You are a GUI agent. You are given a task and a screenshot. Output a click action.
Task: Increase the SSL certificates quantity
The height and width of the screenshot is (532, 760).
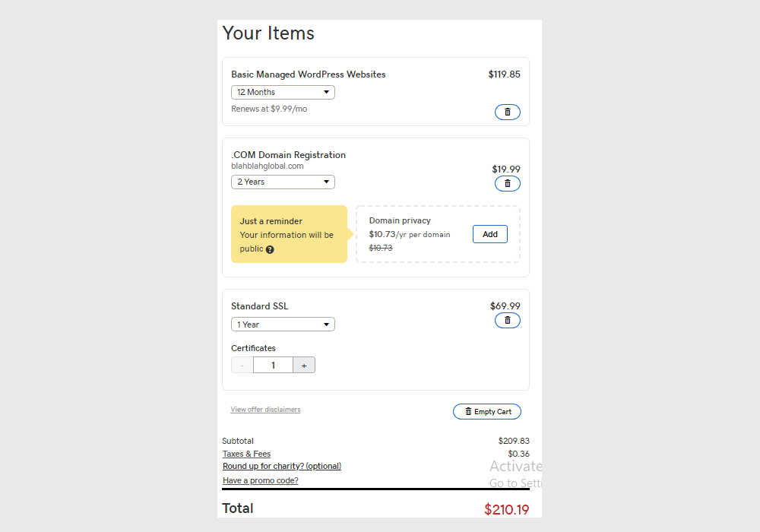coord(304,366)
